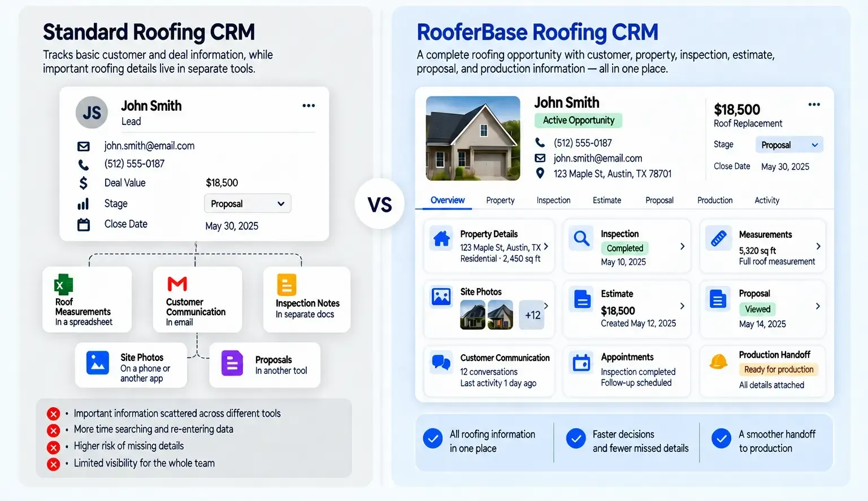868x501 pixels.
Task: Click the house icon on Property Details card
Action: click(442, 238)
